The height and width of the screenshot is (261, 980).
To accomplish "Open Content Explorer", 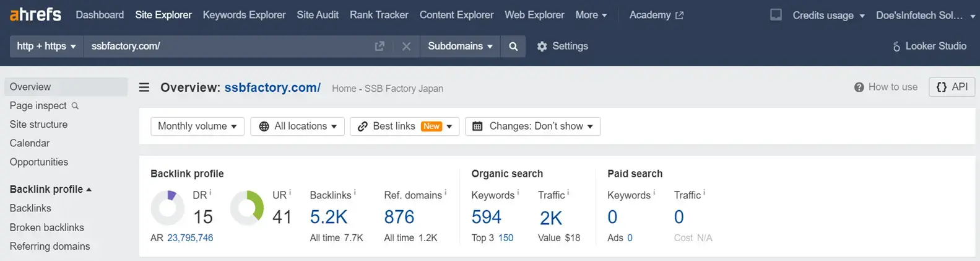I will click(456, 15).
